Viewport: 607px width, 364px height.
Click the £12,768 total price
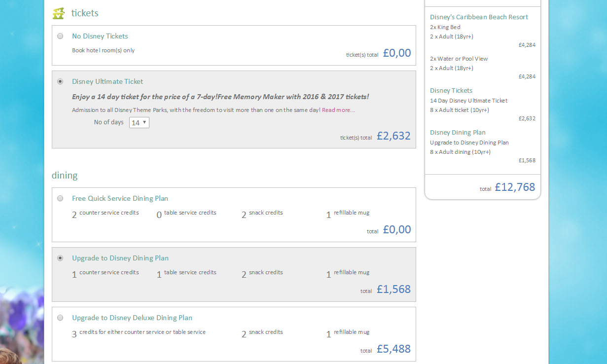pyautogui.click(x=515, y=187)
